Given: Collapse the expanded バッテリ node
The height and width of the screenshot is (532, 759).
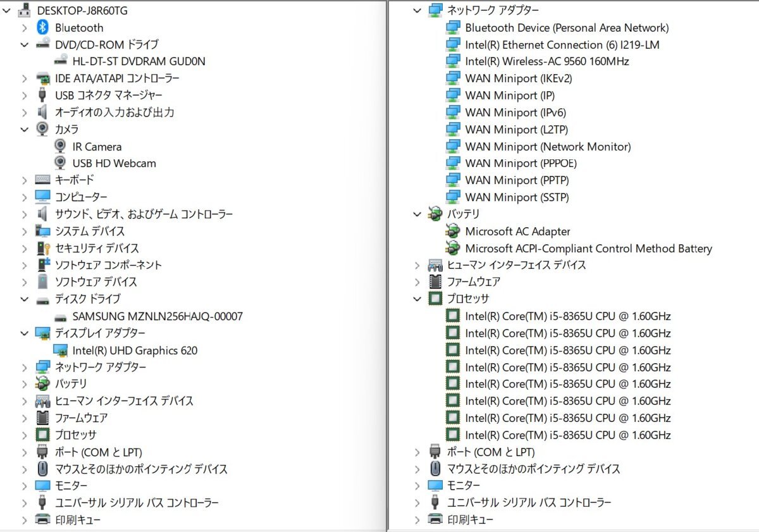Looking at the screenshot, I should [417, 214].
